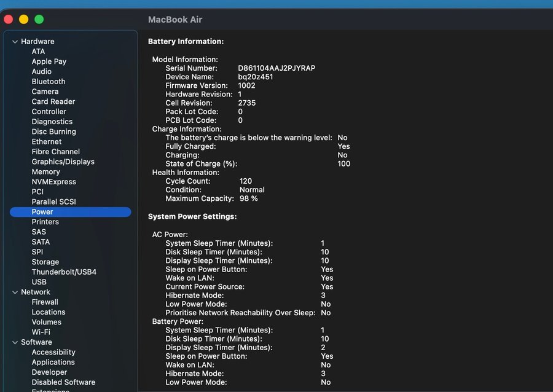Open the Thunderbolt/USB4 hardware entry
Viewport: 553px width, 392px height.
tap(64, 272)
